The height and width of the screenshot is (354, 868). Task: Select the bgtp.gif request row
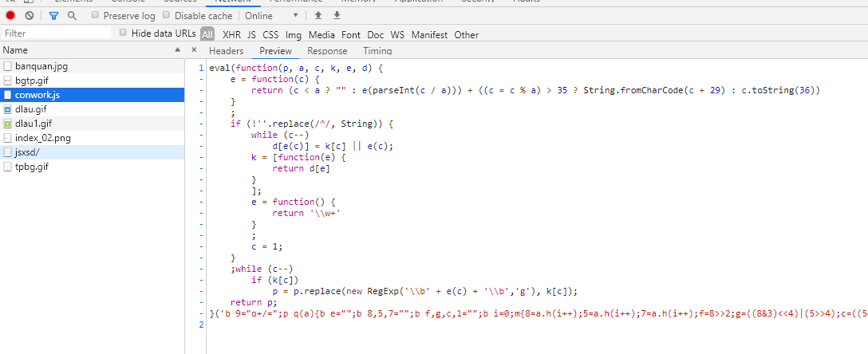(92, 81)
